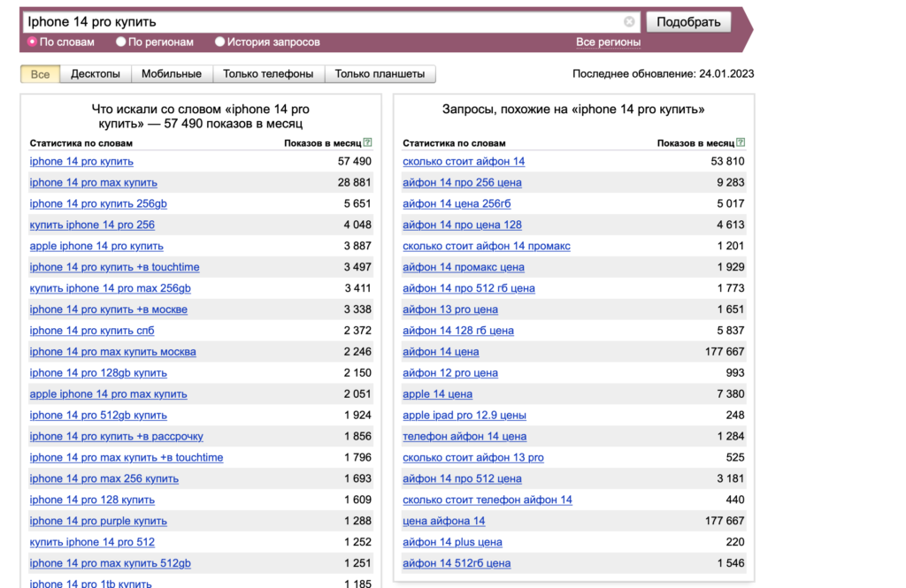Clear the search field with the X icon
The image size is (906, 588).
(x=629, y=22)
